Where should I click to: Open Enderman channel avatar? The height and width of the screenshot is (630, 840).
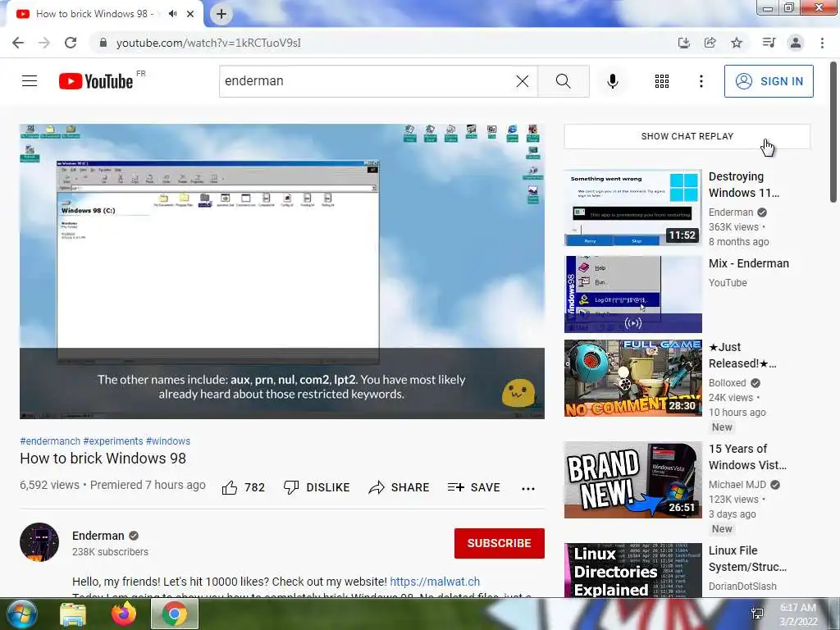coord(39,542)
